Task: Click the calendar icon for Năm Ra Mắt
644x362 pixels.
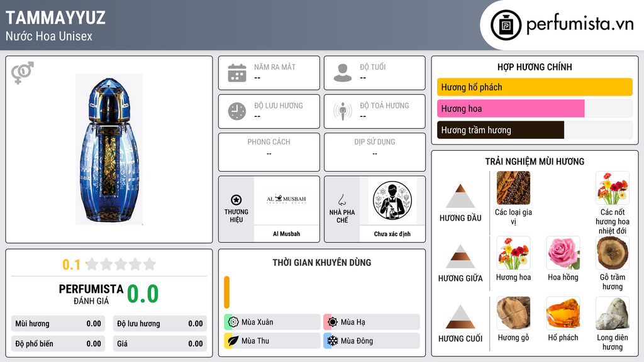Action: click(x=237, y=73)
